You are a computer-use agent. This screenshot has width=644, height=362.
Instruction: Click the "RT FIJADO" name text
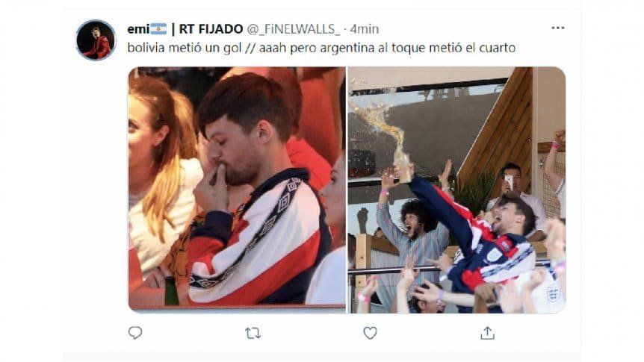click(x=211, y=29)
